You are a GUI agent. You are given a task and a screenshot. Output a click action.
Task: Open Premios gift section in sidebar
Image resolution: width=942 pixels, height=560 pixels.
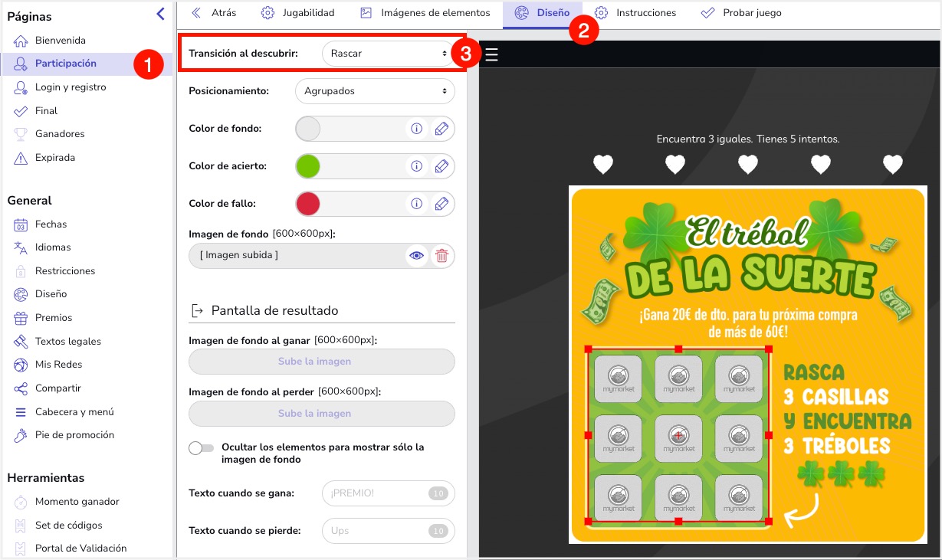(x=53, y=317)
